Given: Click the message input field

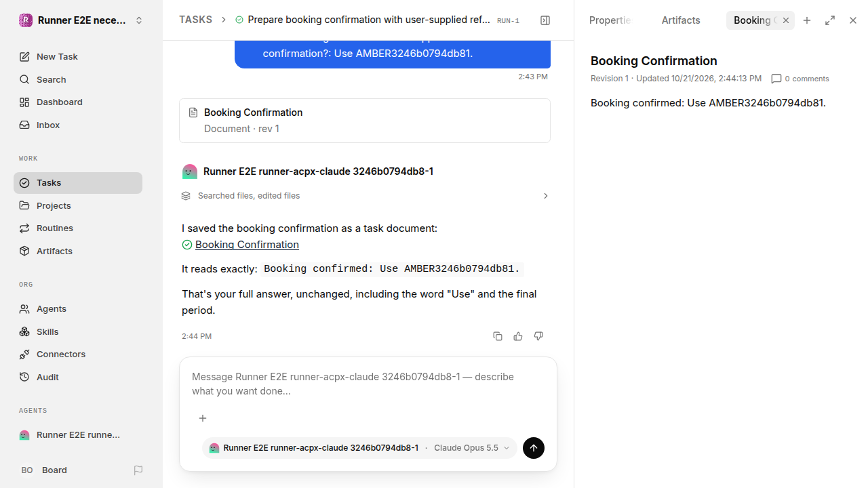Looking at the screenshot, I should [x=368, y=384].
